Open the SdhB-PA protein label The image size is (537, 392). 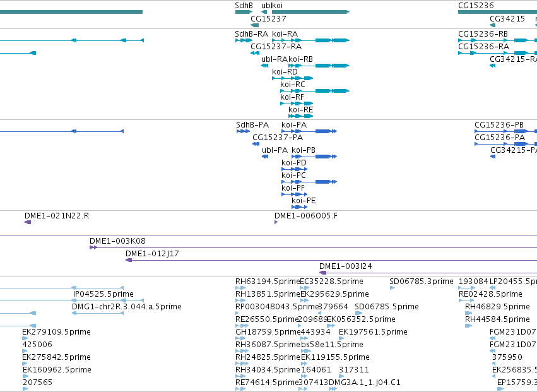(x=252, y=125)
